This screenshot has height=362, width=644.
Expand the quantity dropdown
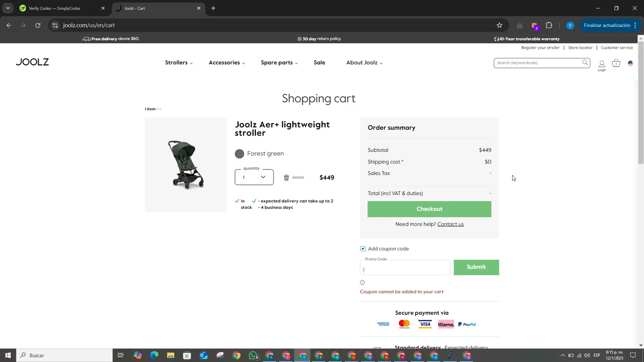tap(254, 177)
